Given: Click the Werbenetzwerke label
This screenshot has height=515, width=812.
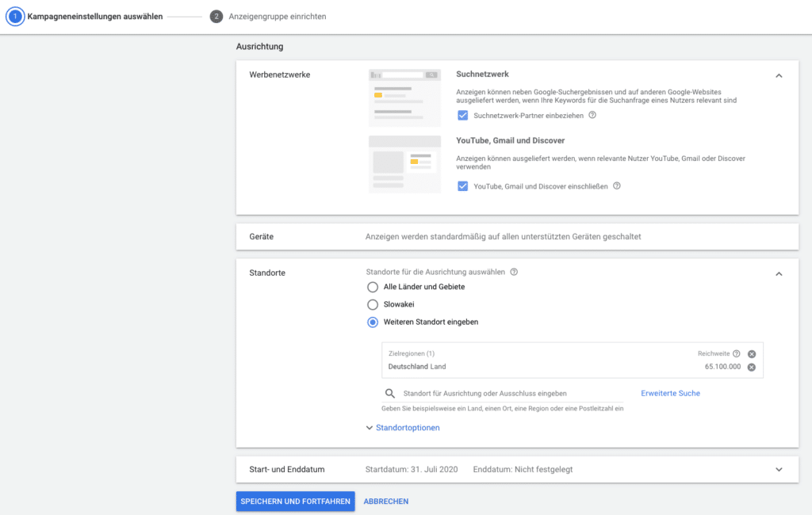Looking at the screenshot, I should 280,74.
